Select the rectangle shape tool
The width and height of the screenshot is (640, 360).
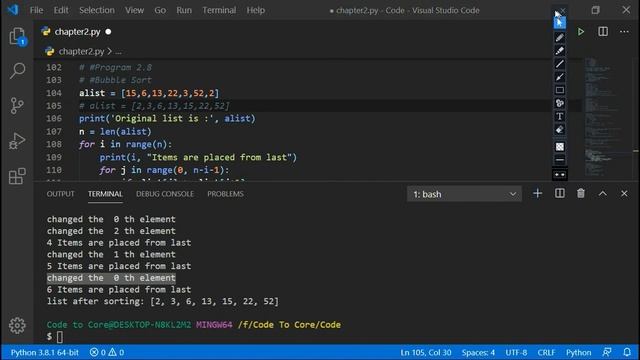560,90
